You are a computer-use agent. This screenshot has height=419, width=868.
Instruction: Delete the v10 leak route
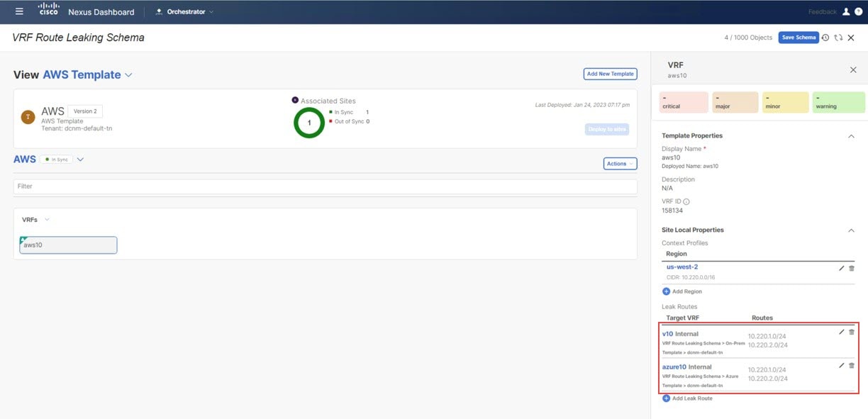click(x=852, y=332)
